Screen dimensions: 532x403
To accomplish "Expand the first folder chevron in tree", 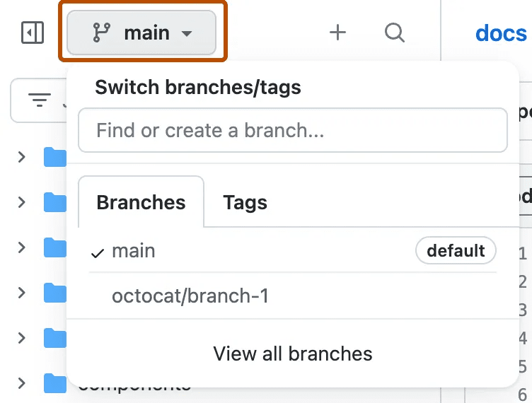I will tap(22, 157).
